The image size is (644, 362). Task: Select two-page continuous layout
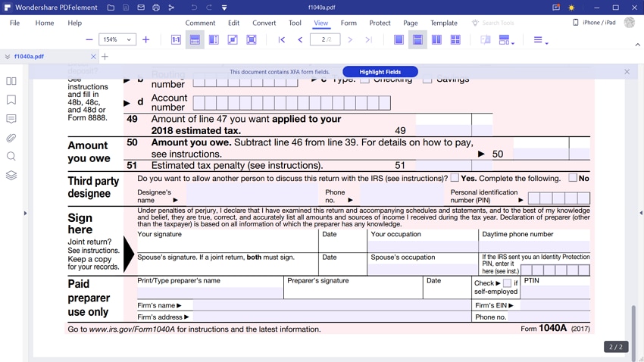point(455,40)
